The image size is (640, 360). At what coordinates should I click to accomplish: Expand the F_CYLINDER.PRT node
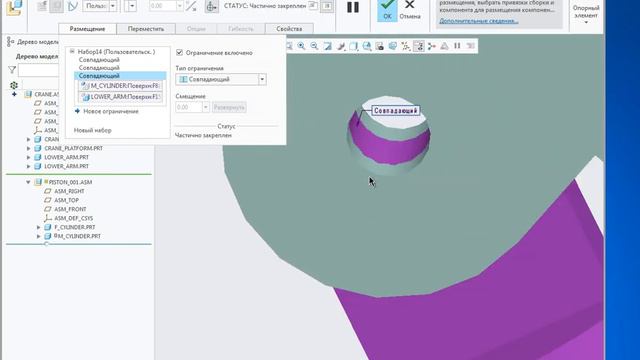tap(39, 227)
